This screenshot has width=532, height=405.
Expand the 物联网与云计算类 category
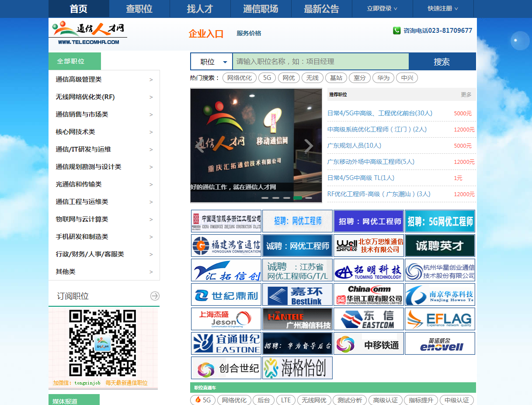[104, 219]
